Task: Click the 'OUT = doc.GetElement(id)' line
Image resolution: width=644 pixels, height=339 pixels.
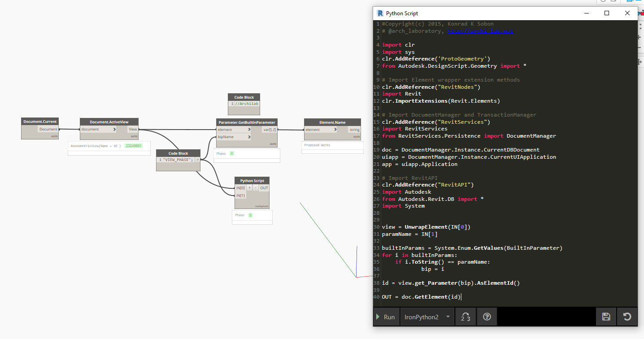Action: pyautogui.click(x=421, y=297)
